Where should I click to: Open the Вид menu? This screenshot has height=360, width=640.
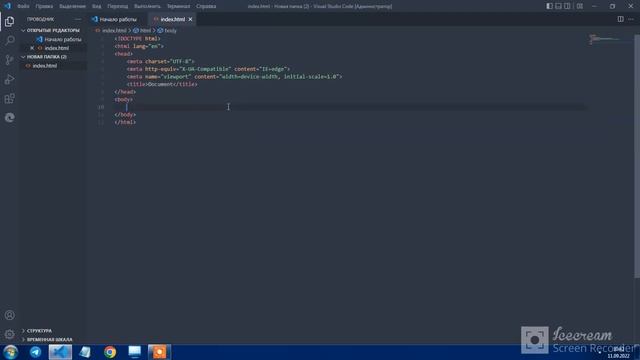[x=96, y=6]
